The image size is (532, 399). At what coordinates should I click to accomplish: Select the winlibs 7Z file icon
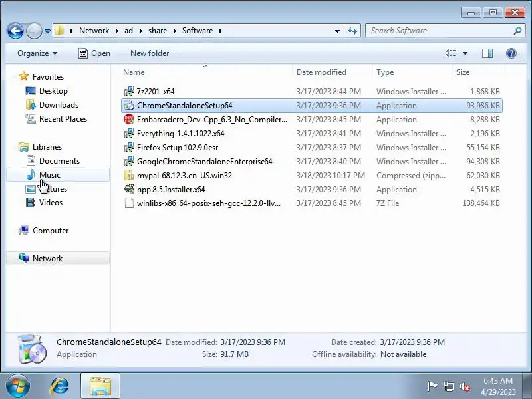pyautogui.click(x=129, y=203)
